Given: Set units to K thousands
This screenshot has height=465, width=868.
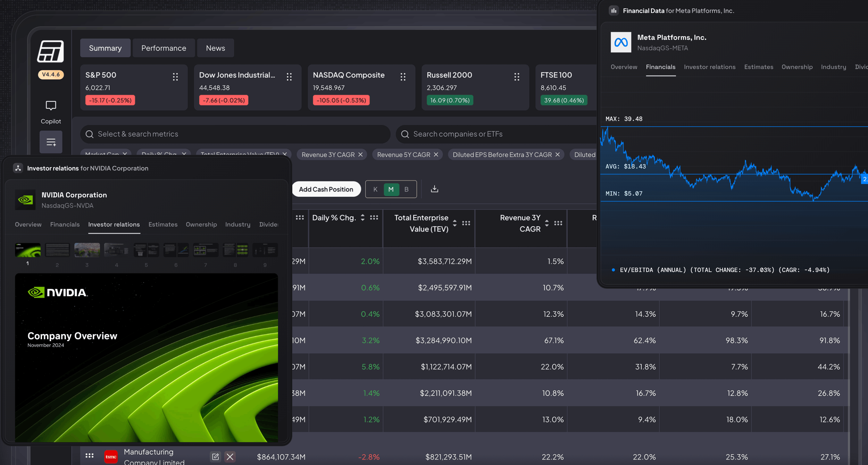Looking at the screenshot, I should pos(375,189).
